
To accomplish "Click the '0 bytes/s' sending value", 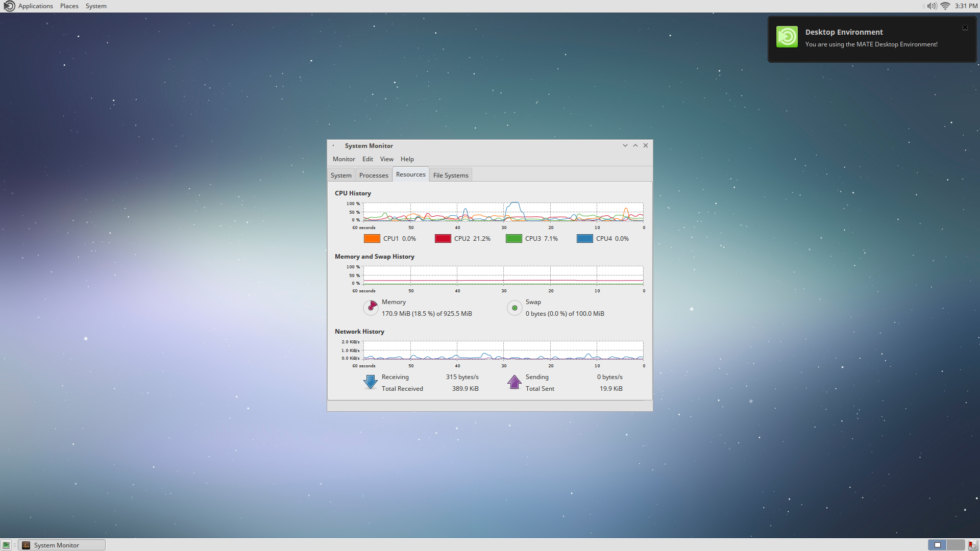I will (609, 377).
